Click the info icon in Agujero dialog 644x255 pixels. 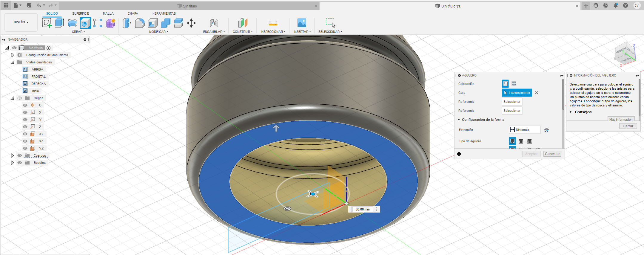pyautogui.click(x=459, y=154)
